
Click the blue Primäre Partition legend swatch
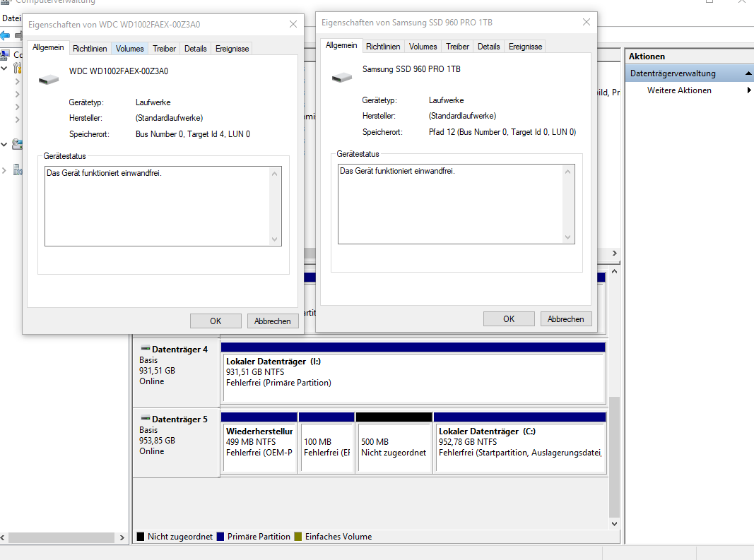coord(220,537)
